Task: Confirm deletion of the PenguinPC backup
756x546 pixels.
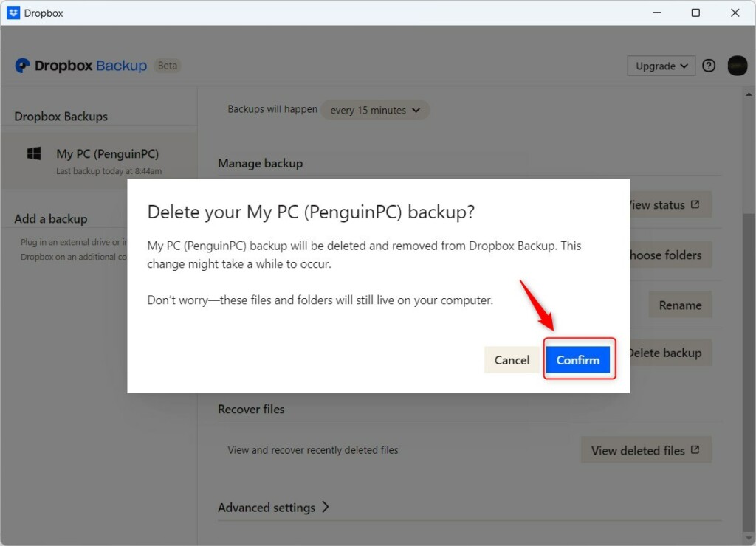Action: pos(577,360)
